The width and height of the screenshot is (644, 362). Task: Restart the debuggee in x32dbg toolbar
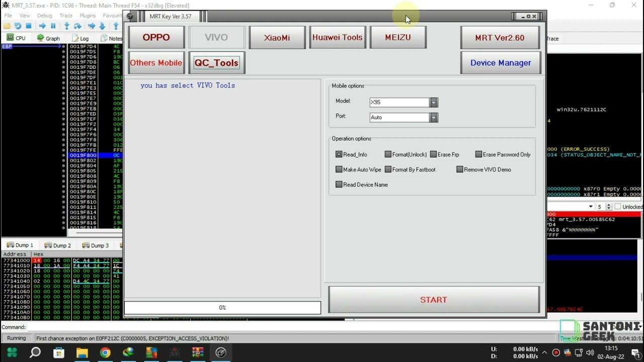(18, 26)
